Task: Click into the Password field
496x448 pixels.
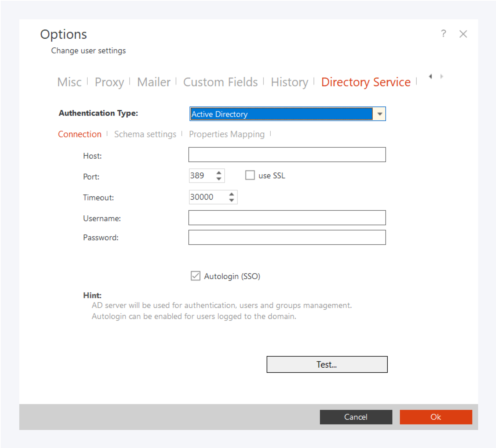Action: [287, 237]
